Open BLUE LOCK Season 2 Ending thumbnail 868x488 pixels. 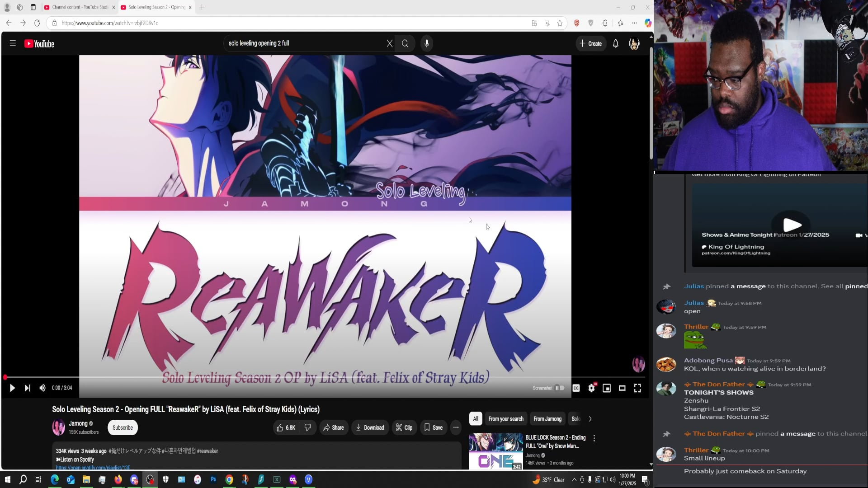tap(496, 451)
